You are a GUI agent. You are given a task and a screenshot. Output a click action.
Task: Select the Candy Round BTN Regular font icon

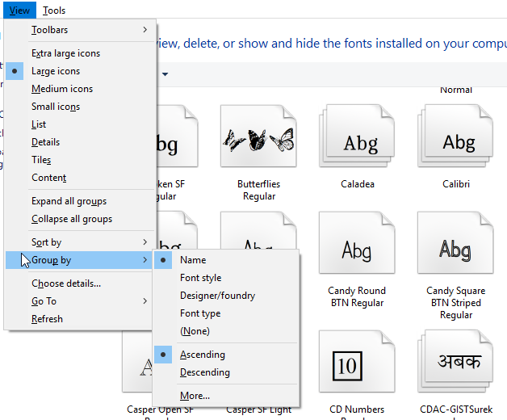[x=357, y=242]
